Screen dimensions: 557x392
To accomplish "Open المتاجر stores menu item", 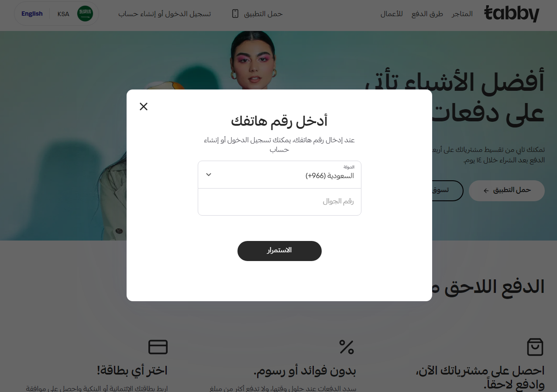I will pos(462,14).
